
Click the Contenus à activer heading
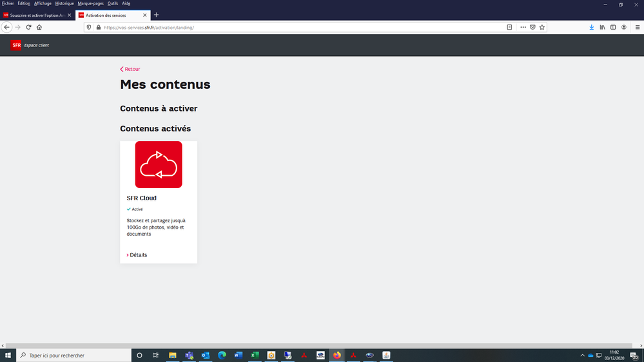(x=159, y=108)
